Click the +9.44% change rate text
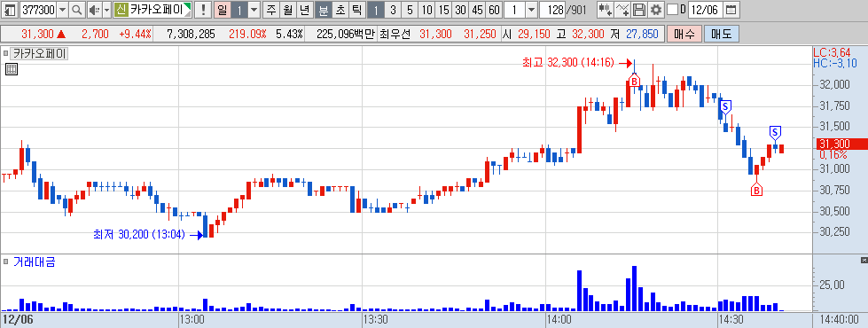Viewport: 868px width, 328px height. (135, 35)
